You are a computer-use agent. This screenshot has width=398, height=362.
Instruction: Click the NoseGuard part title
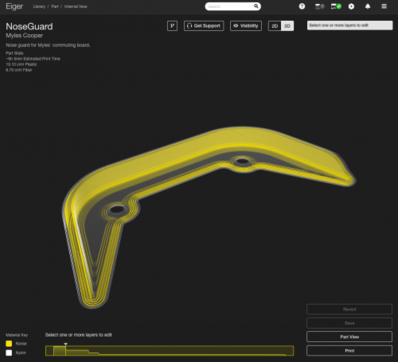[x=29, y=27]
